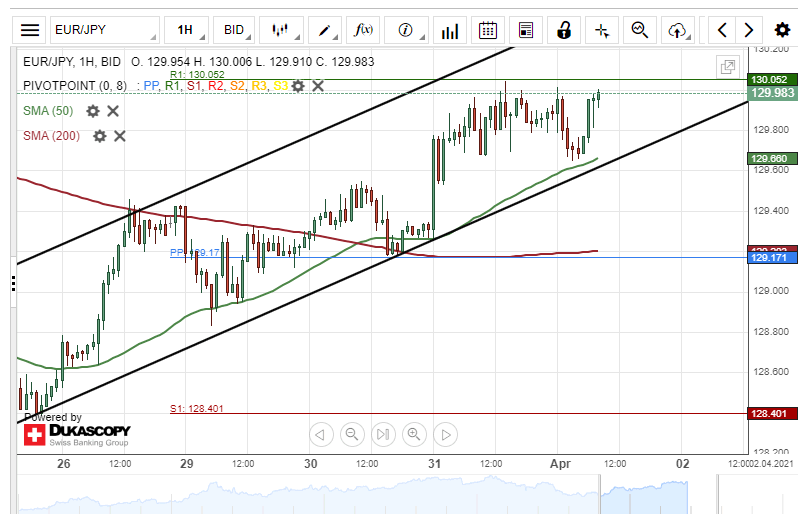The height and width of the screenshot is (519, 806).
Task: Toggle the padlock chart lock
Action: click(x=564, y=30)
